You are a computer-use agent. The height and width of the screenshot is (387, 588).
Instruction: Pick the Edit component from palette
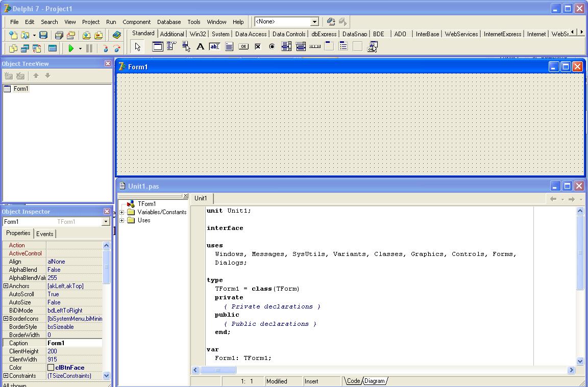[x=214, y=47]
